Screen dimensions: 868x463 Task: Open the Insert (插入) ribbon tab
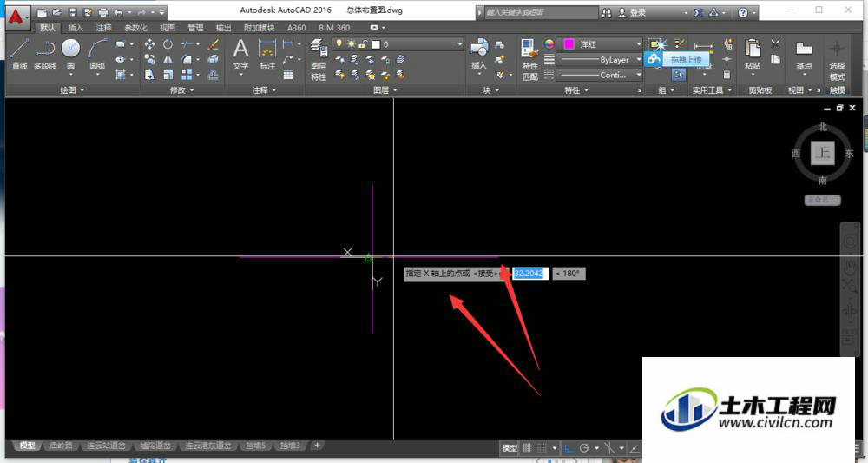pyautogui.click(x=76, y=27)
